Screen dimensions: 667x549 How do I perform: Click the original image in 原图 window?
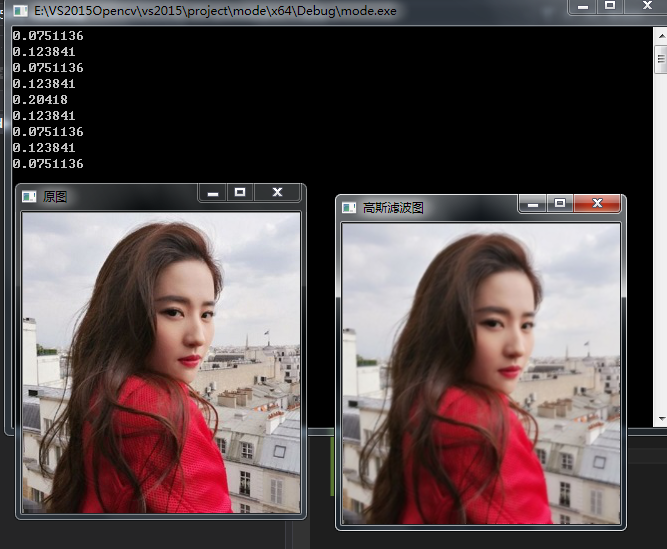(161, 363)
